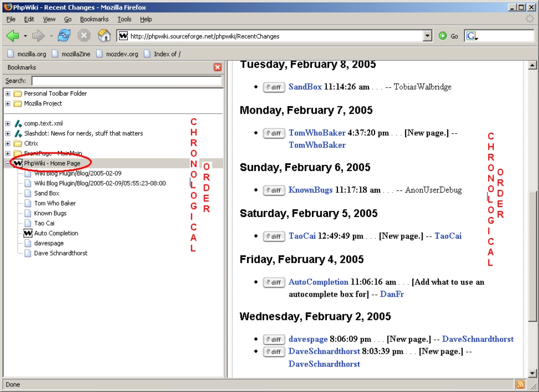Click the PhpWiki site icon in address bar

123,36
